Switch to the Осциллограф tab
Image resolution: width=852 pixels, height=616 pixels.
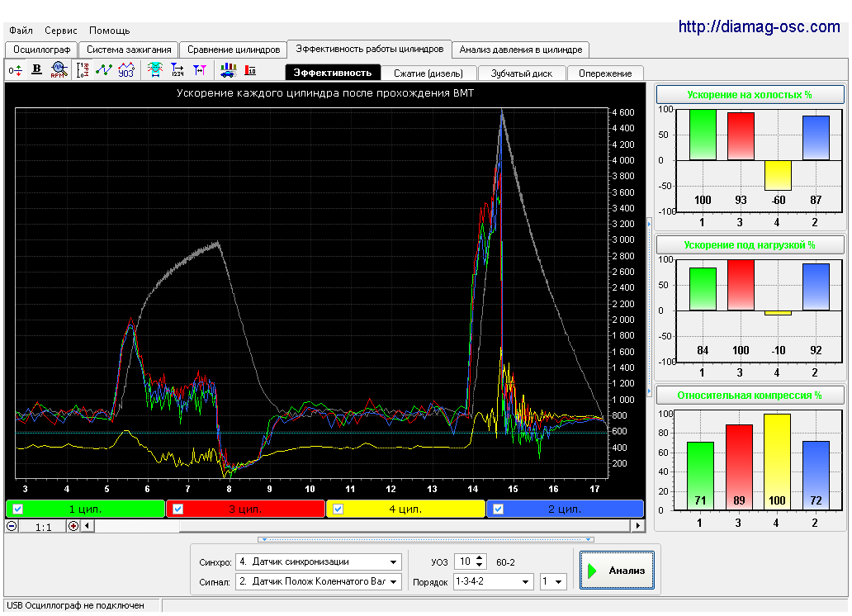[x=42, y=50]
